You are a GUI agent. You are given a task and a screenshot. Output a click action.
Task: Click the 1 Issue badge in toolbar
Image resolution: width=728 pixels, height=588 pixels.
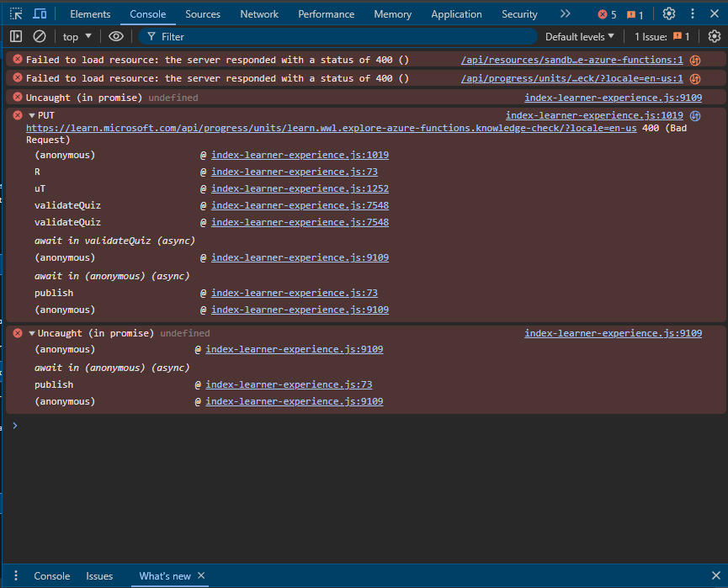click(662, 37)
